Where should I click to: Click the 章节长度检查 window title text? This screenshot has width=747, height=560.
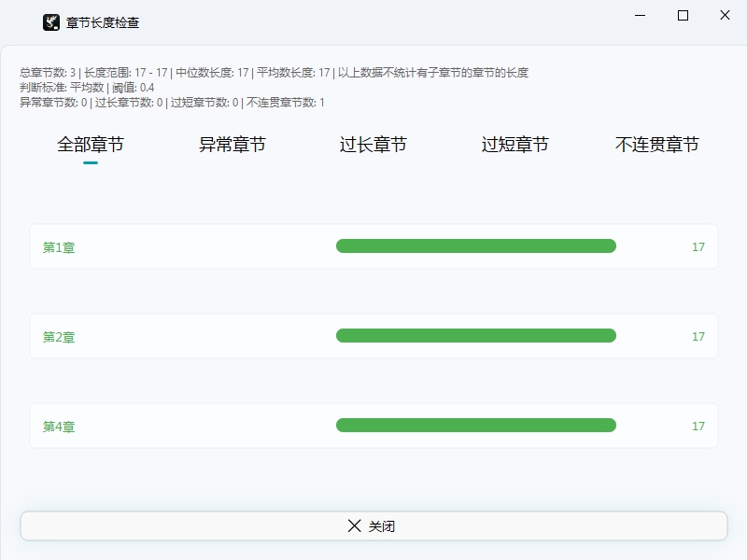103,22
